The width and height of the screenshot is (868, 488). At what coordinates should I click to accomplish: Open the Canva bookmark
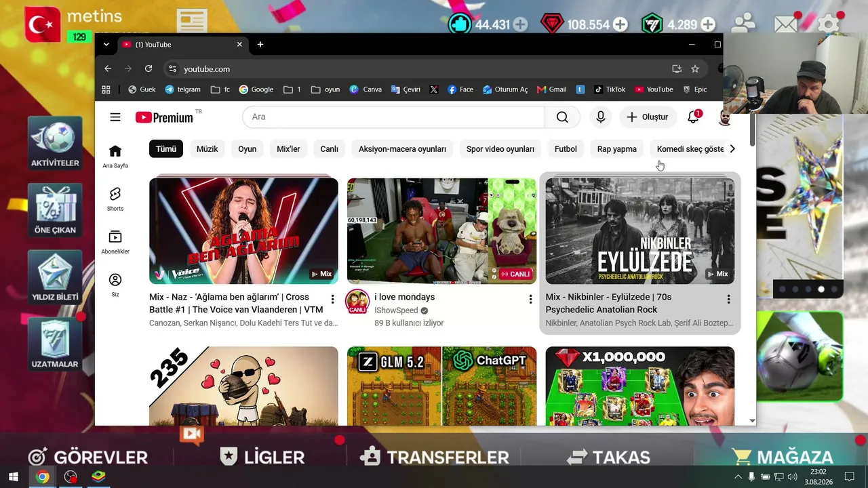click(366, 89)
